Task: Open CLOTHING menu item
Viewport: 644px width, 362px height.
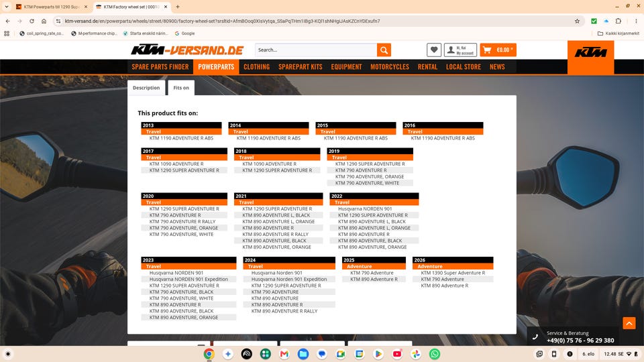Action: click(x=257, y=67)
